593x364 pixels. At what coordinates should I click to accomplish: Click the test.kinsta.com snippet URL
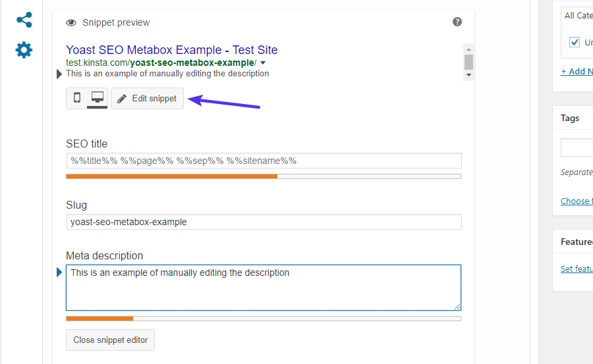pos(161,63)
